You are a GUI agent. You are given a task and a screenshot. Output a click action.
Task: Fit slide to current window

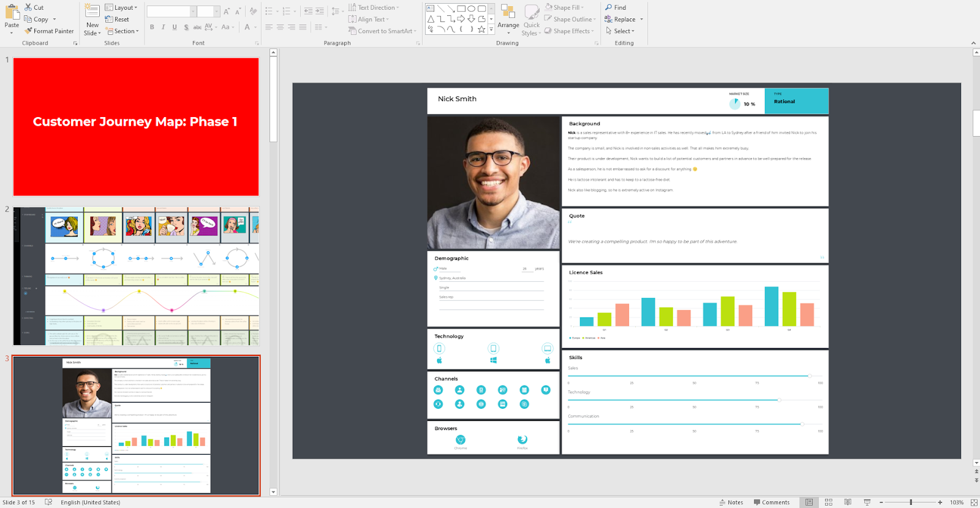pos(974,502)
